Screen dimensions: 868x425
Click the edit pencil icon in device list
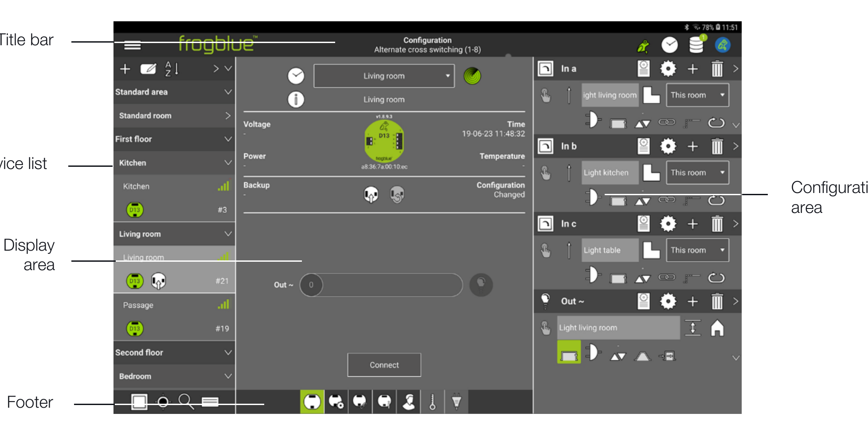click(148, 69)
